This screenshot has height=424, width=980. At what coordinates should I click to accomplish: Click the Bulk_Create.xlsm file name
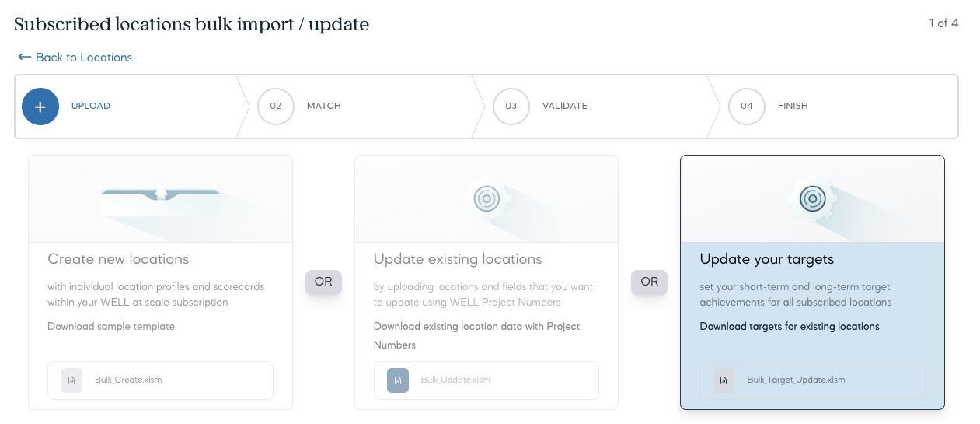[x=128, y=380]
